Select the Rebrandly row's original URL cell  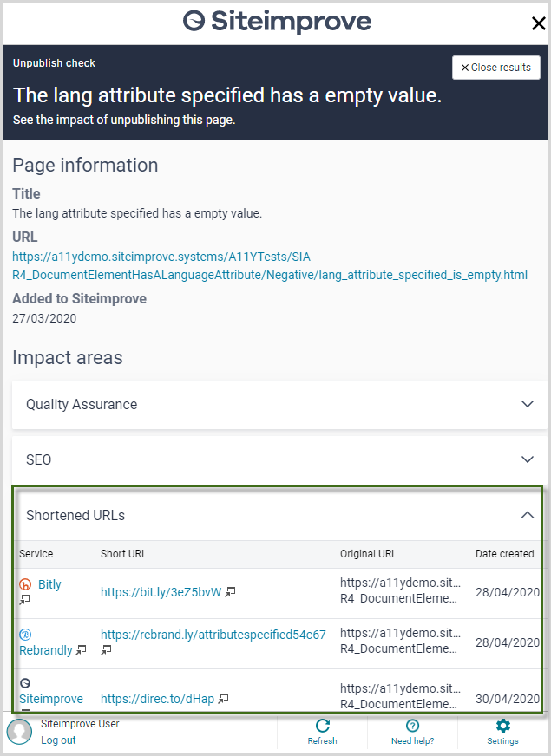click(x=400, y=641)
